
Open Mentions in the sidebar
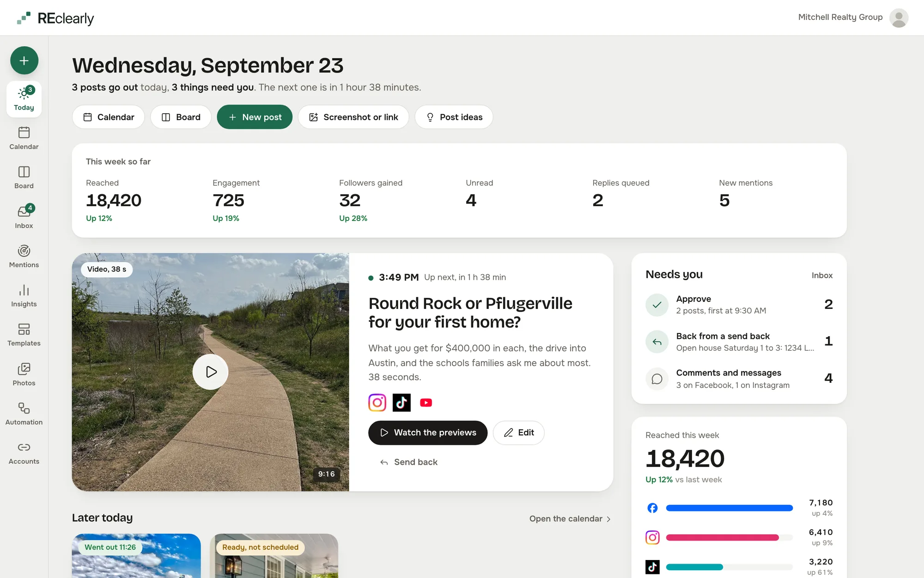(24, 256)
